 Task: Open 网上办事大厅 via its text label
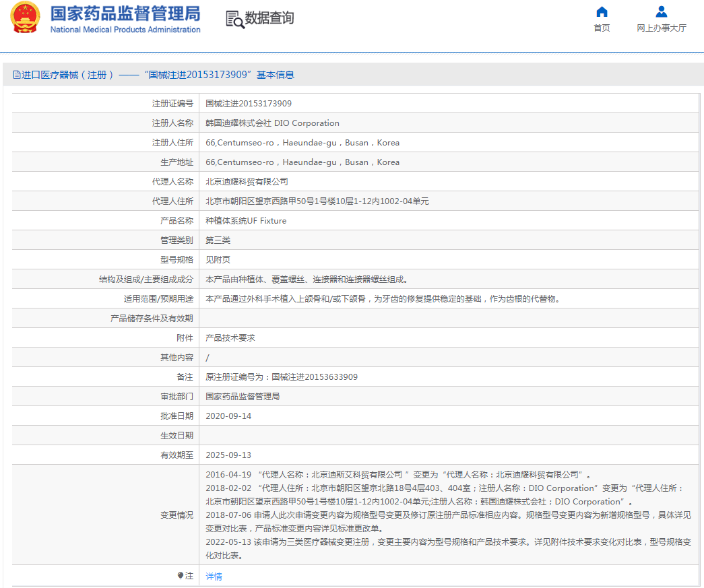pos(661,28)
